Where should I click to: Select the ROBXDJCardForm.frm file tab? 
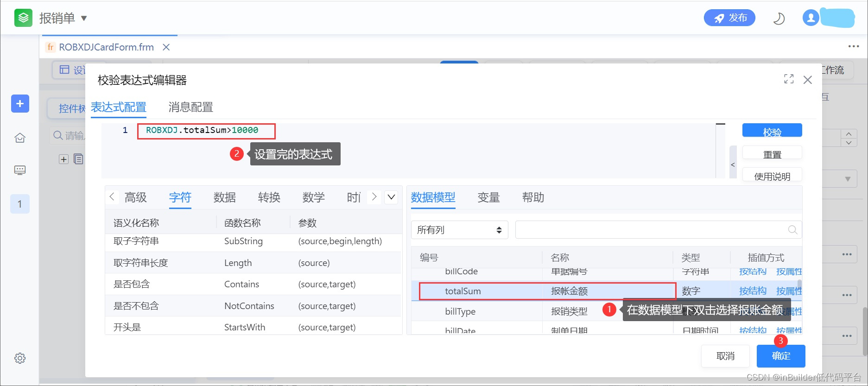106,47
